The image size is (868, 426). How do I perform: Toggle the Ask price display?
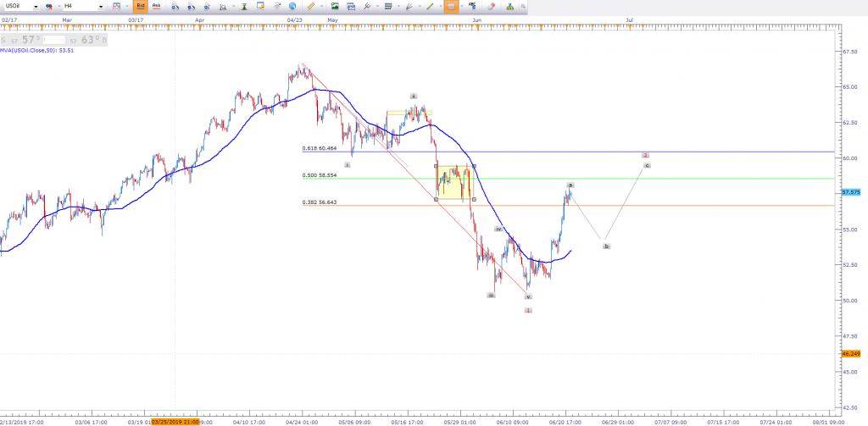(155, 7)
